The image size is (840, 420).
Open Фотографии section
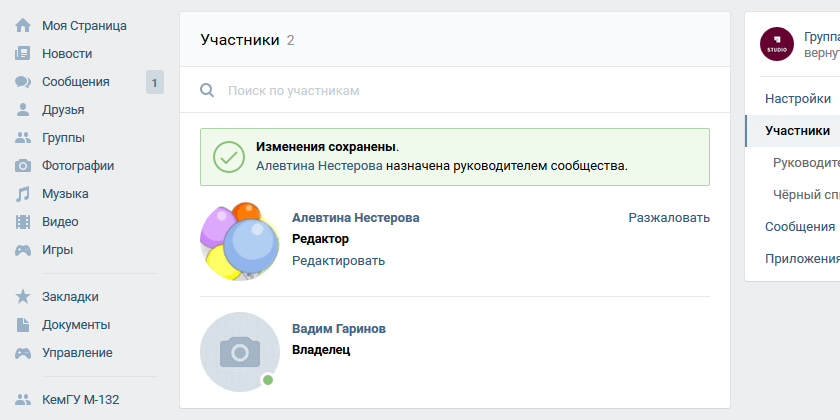coord(78,166)
